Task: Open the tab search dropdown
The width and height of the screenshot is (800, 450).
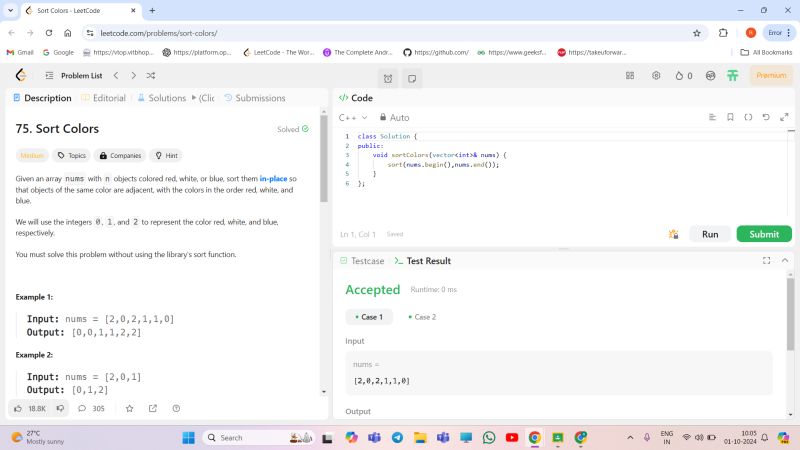Action: 10,10
